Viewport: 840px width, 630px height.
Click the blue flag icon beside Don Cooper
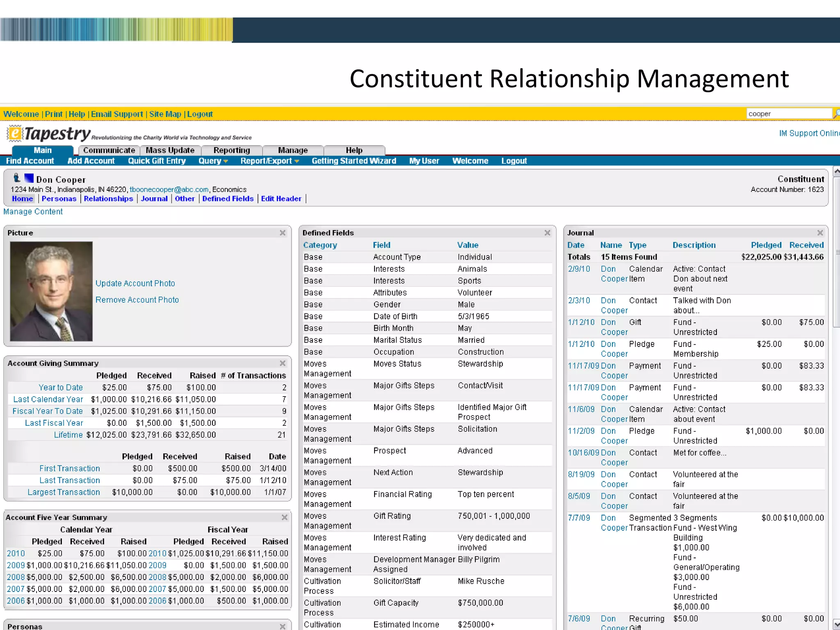point(29,178)
